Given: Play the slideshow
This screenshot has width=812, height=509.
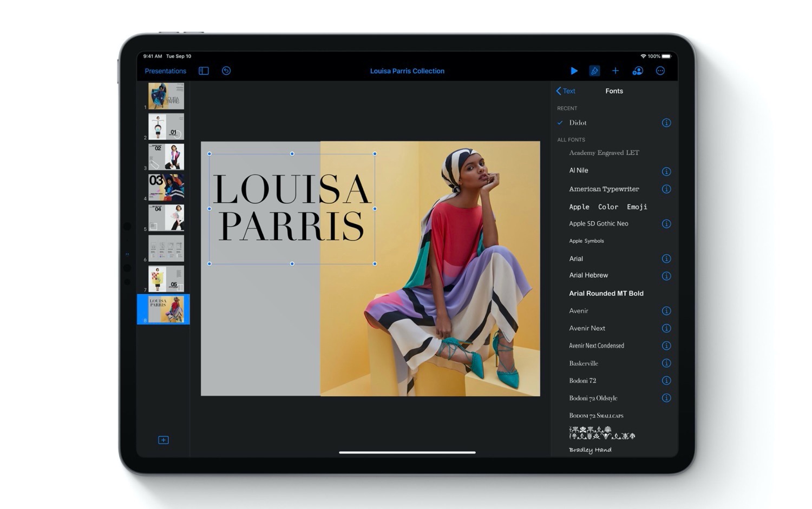Looking at the screenshot, I should click(574, 71).
